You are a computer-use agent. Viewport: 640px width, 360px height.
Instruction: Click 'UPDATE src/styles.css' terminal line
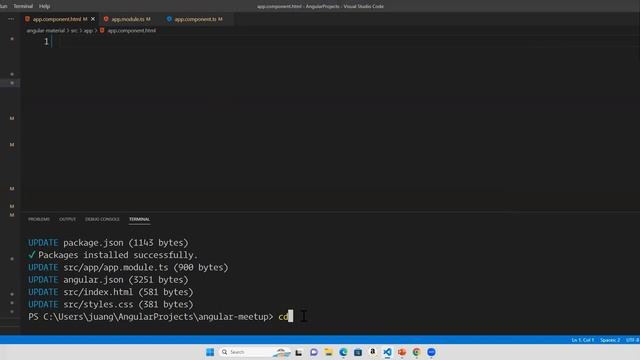[x=111, y=304]
